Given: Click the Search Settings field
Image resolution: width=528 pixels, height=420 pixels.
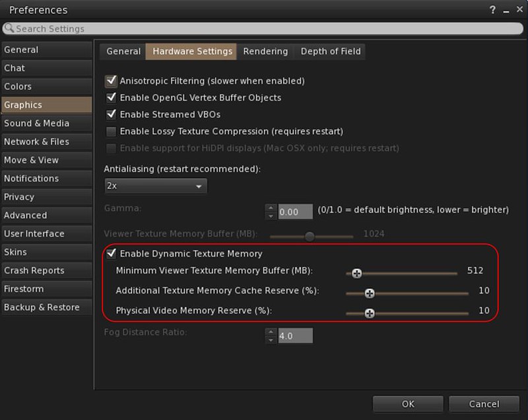Looking at the screenshot, I should coord(264,29).
